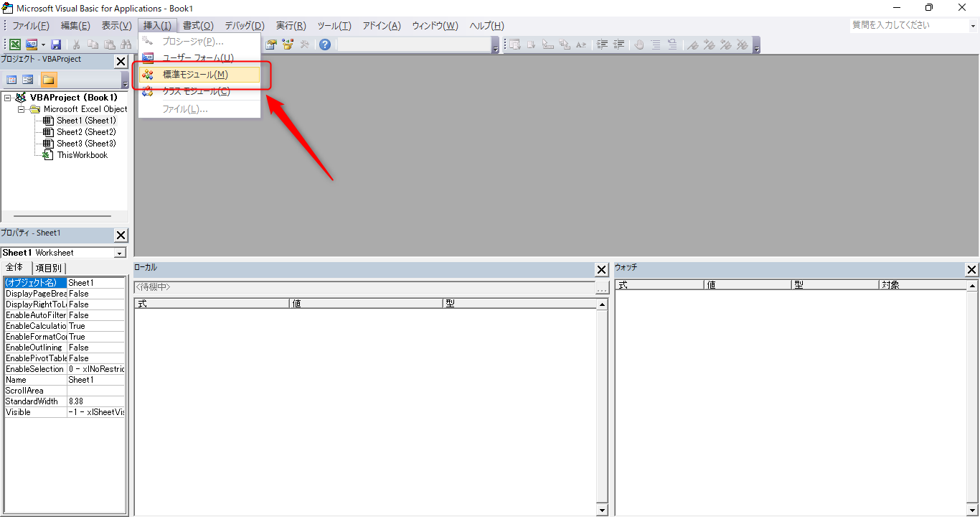Select ThisWorkbook in the project tree
Screen dimensions: 980x517
(x=82, y=155)
